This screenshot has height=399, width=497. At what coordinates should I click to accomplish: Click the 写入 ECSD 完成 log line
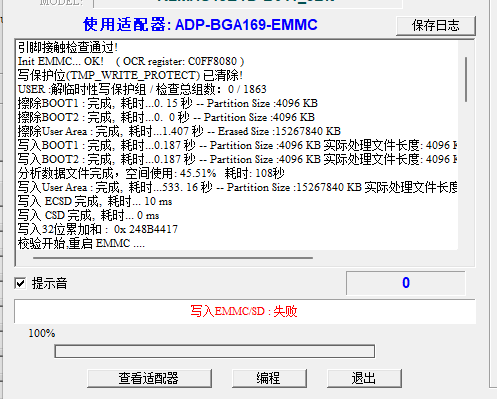point(95,201)
